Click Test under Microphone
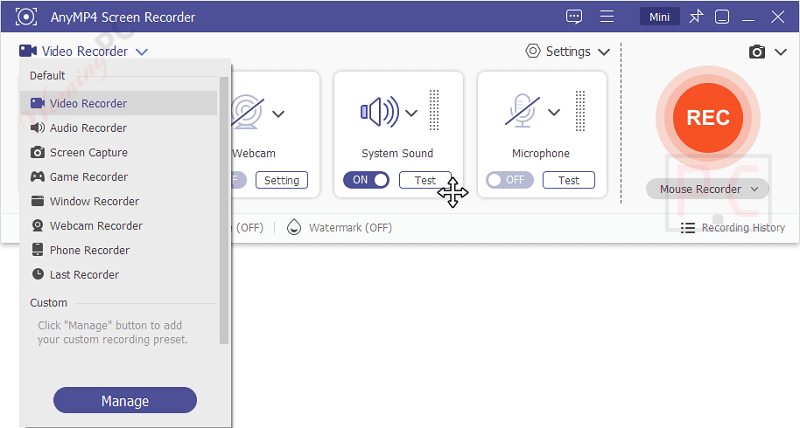800x428 pixels. pyautogui.click(x=568, y=180)
